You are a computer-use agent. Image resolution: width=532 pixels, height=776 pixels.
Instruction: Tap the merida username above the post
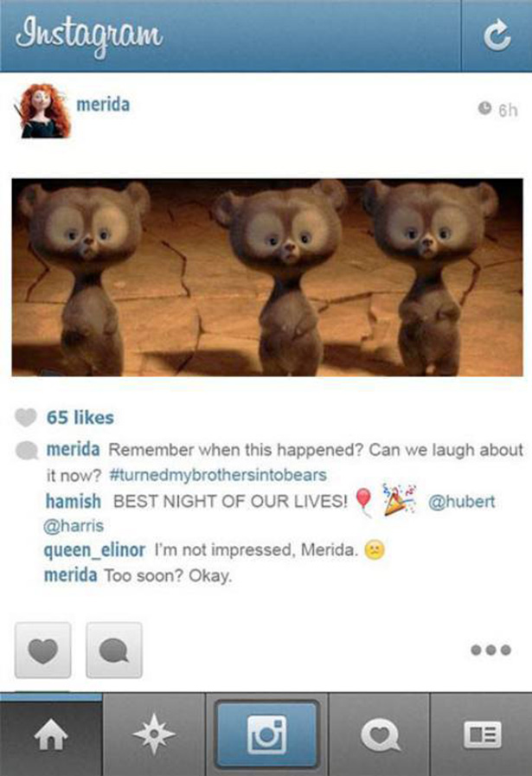pos(103,105)
